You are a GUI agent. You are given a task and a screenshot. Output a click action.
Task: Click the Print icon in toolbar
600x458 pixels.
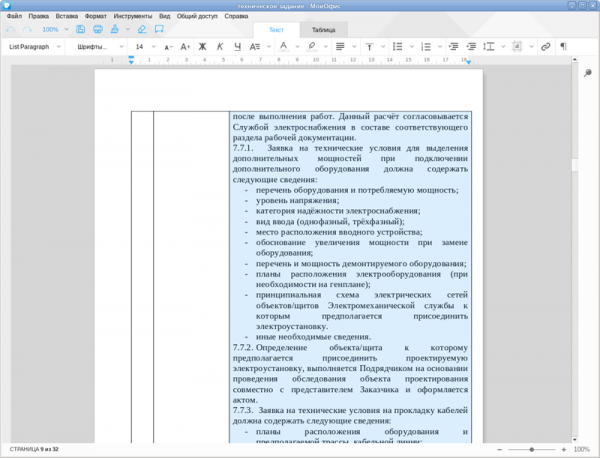97,29
